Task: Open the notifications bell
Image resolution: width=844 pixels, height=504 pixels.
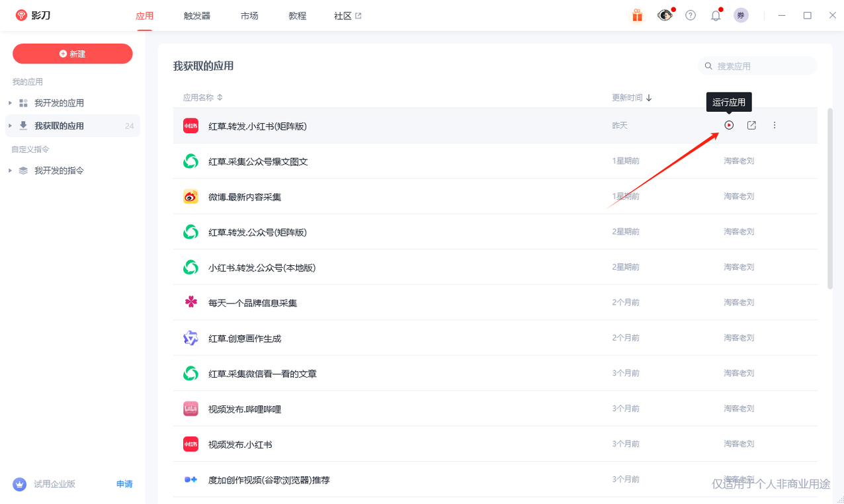Action: coord(716,15)
